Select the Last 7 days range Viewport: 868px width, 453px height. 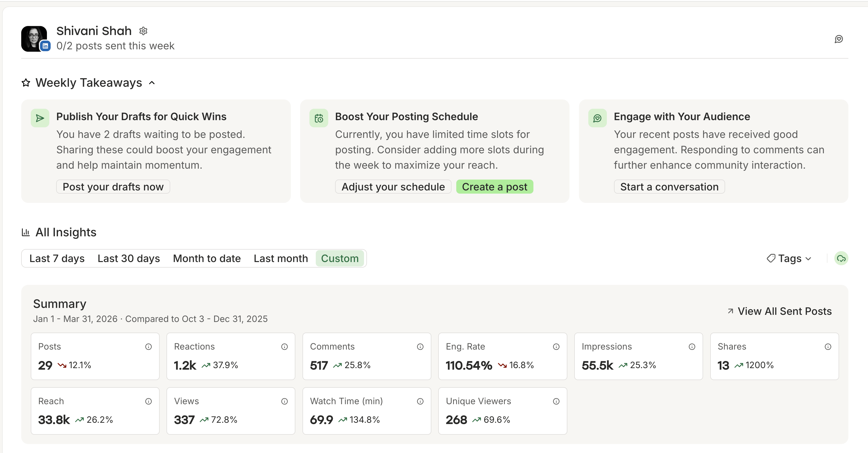coord(57,259)
